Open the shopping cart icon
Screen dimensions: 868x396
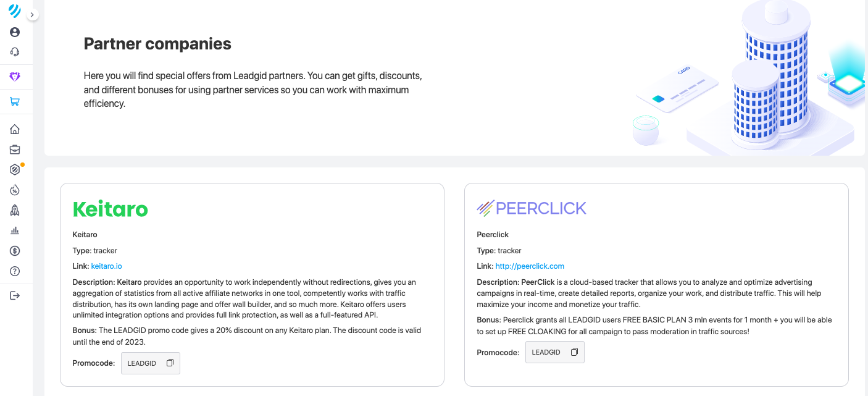point(15,102)
